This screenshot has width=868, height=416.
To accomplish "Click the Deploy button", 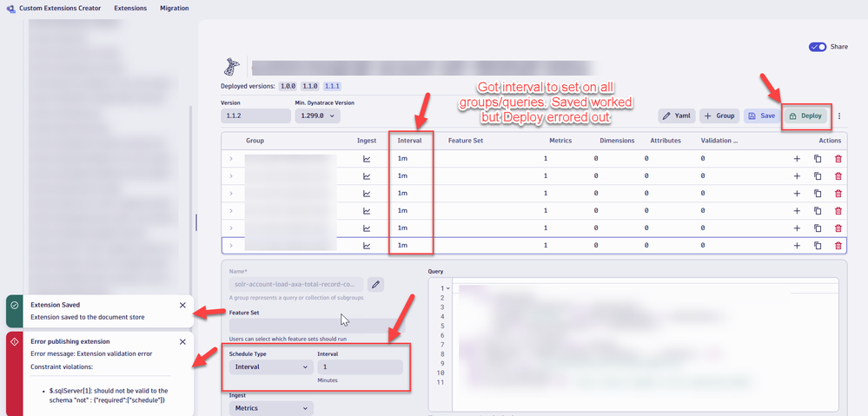I will pyautogui.click(x=805, y=116).
